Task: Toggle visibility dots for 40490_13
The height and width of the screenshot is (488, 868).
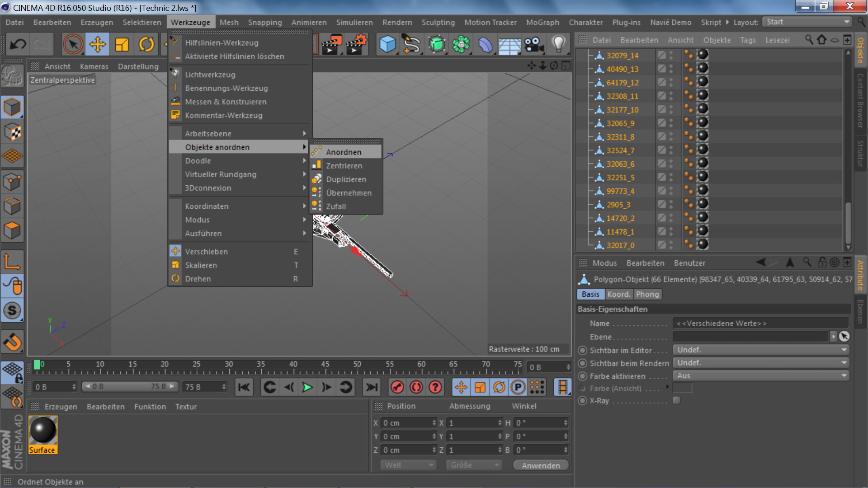Action: pyautogui.click(x=671, y=69)
